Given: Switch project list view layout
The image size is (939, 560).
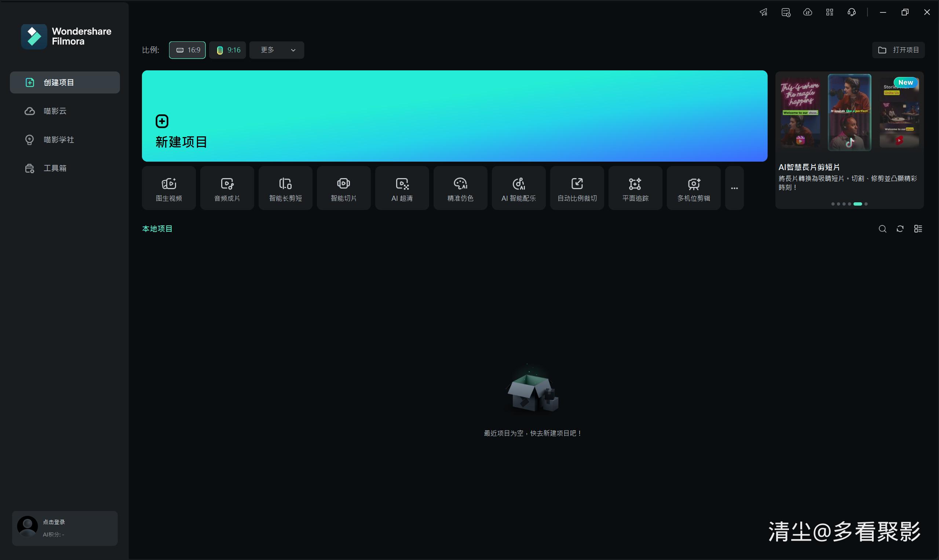Looking at the screenshot, I should 918,229.
